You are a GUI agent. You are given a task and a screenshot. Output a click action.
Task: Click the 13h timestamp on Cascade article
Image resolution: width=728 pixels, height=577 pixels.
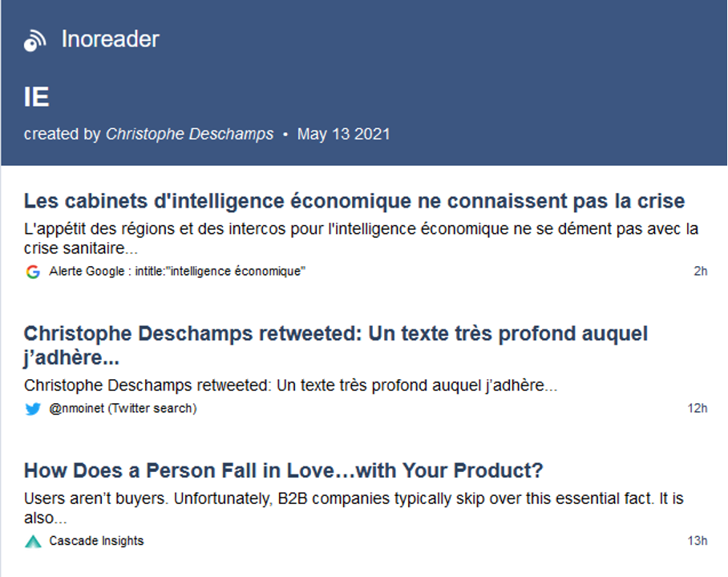pyautogui.click(x=698, y=541)
